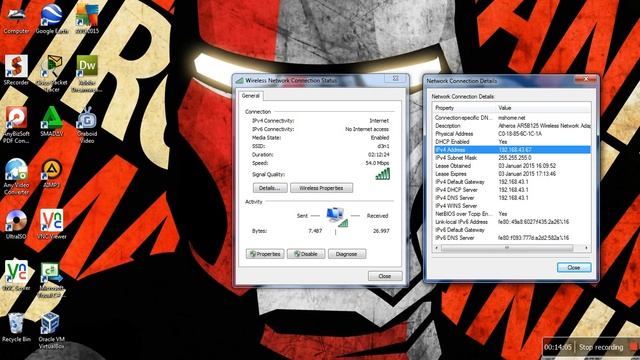Image resolution: width=640 pixels, height=360 pixels.
Task: Click the Duration value 02:12:24
Action: click(x=379, y=155)
